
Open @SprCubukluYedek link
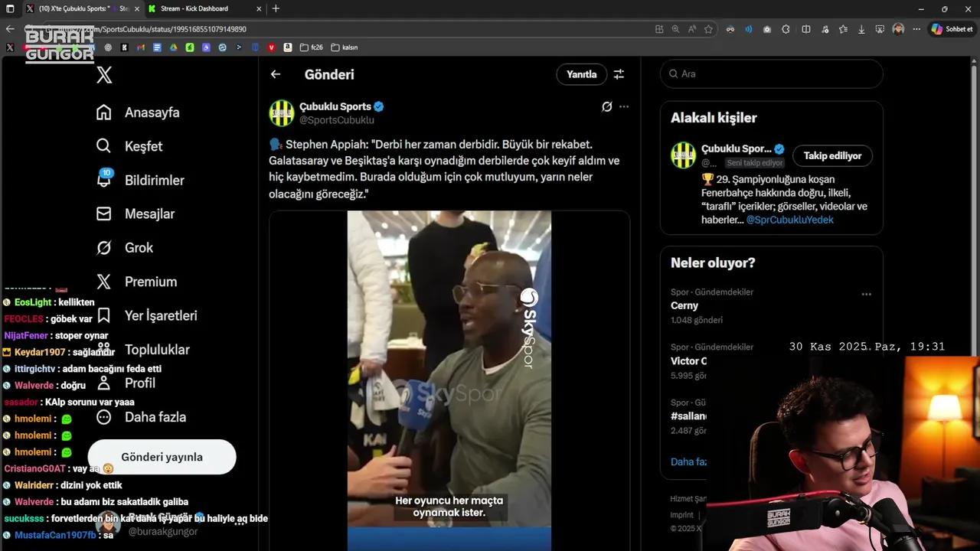[790, 220]
